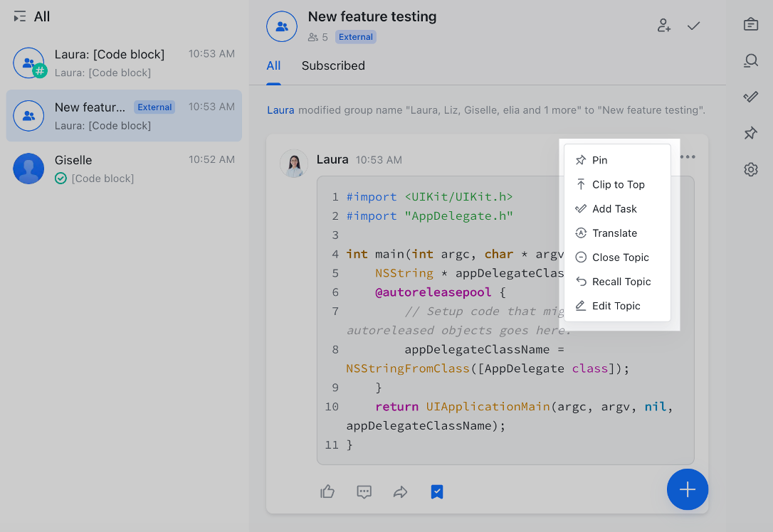
Task: Mark topic done with the header checkmark
Action: click(x=693, y=25)
